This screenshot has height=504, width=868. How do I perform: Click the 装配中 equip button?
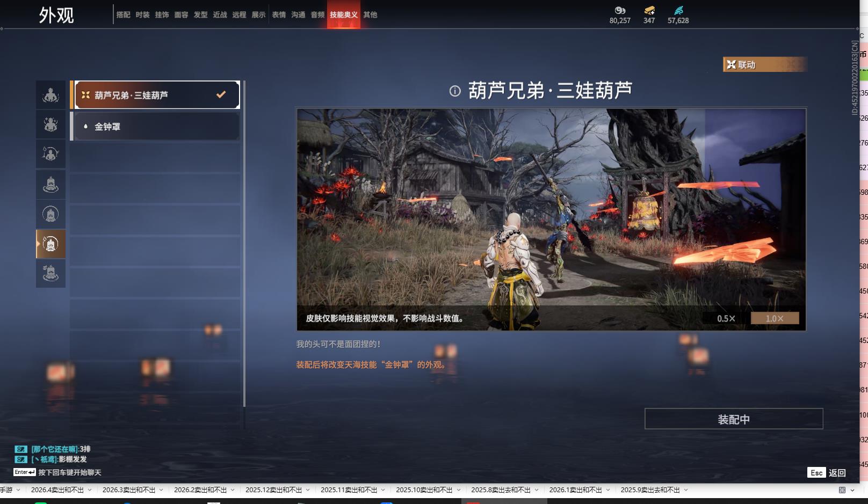[733, 419]
